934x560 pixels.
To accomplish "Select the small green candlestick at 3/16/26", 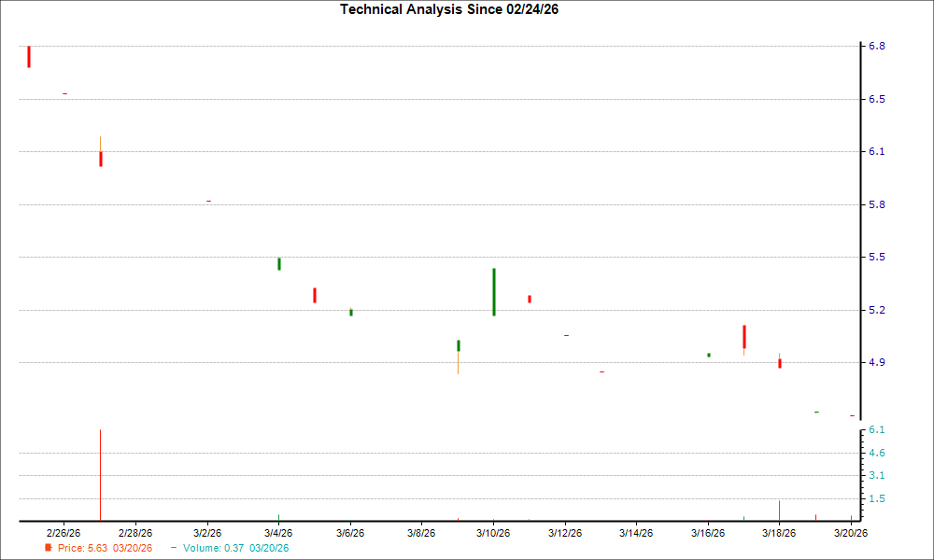I will click(x=709, y=355).
